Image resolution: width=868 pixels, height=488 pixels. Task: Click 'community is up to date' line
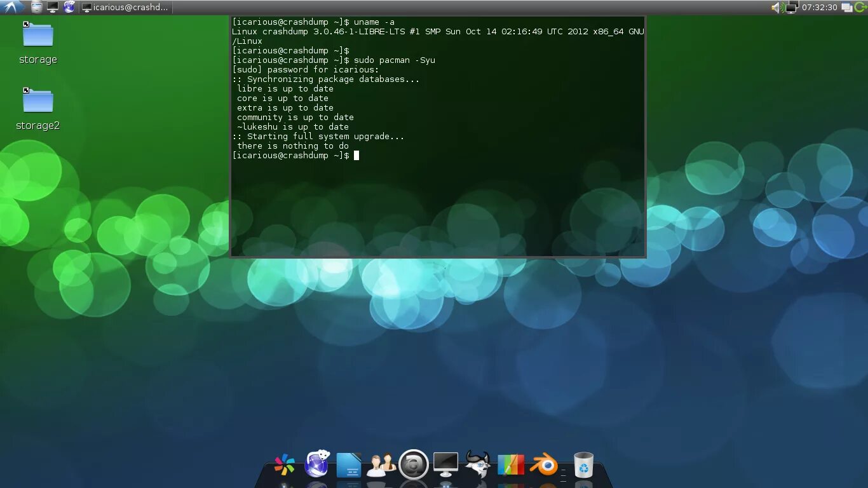295,117
